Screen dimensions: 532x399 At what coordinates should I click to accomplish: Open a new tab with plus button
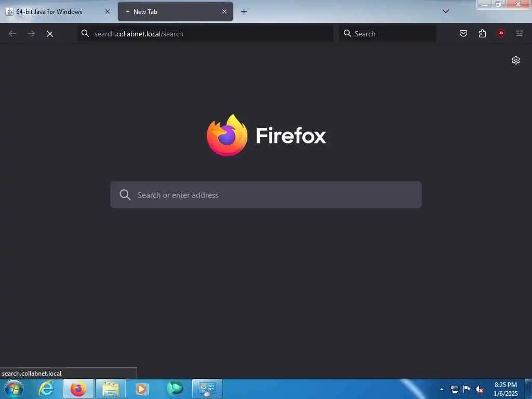pyautogui.click(x=244, y=12)
